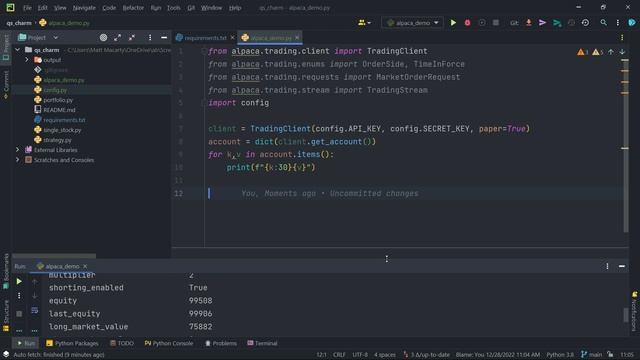Open the Problems tool window

(x=220, y=343)
